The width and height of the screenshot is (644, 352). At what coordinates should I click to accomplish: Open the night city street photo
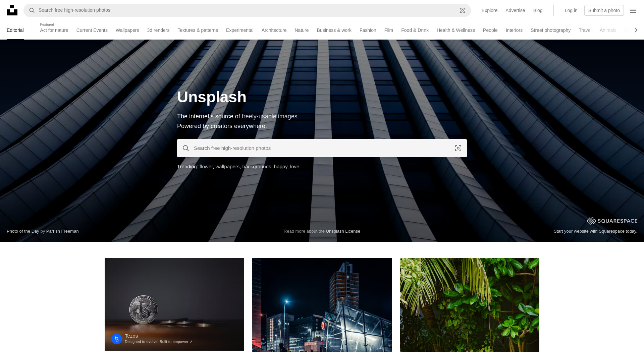tap(322, 305)
